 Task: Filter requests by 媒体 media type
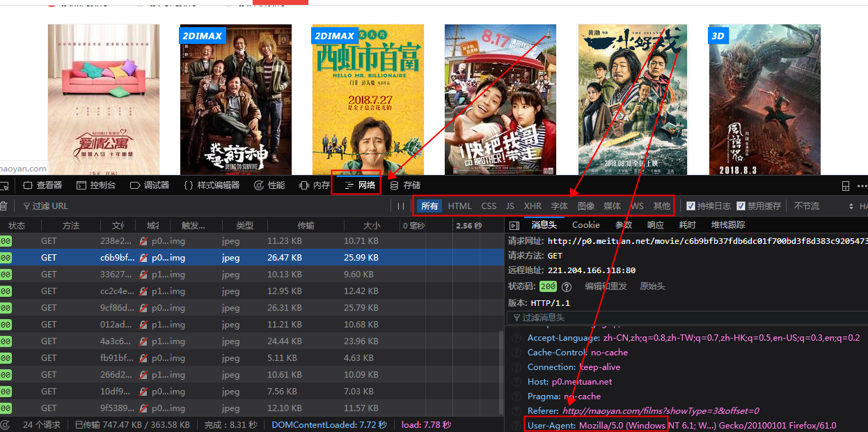point(613,206)
